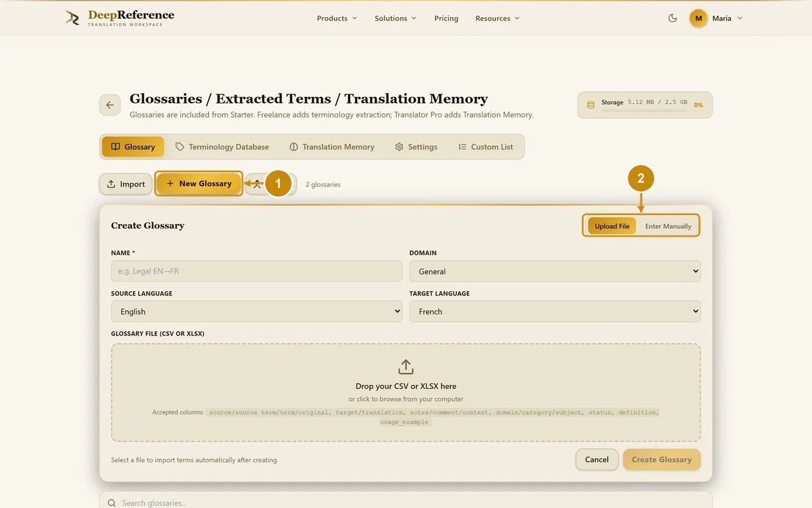812x508 pixels.
Task: Click Maria's profile avatar
Action: coord(698,18)
